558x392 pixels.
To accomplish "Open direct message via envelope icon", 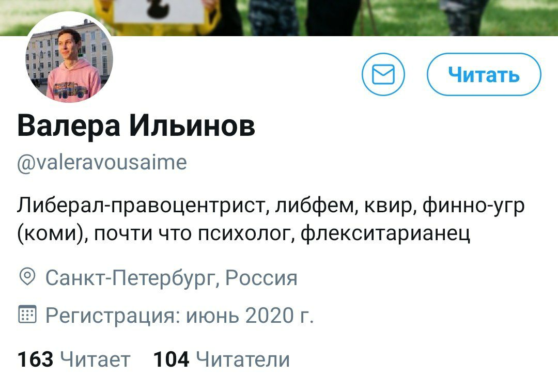I will (x=383, y=74).
